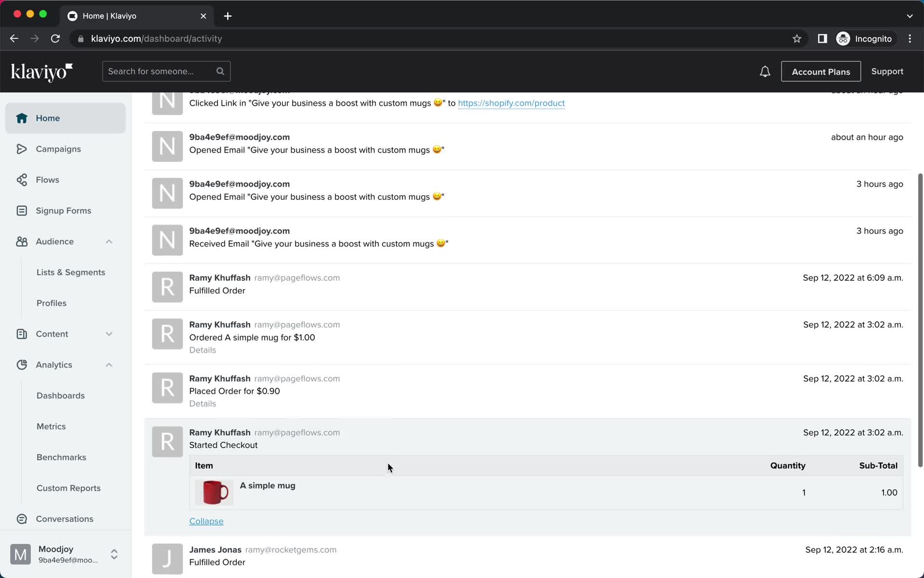Image resolution: width=924 pixels, height=578 pixels.
Task: Click the Content sidebar icon
Action: tap(22, 334)
